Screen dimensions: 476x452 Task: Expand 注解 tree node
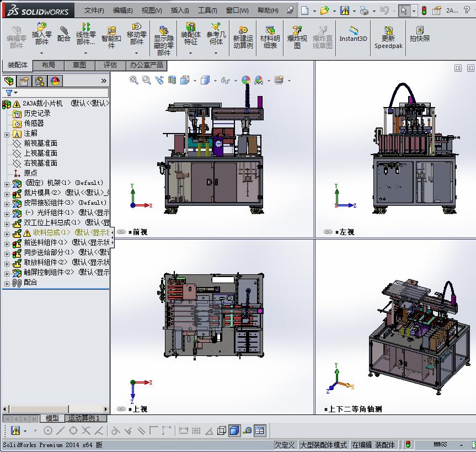[7, 135]
